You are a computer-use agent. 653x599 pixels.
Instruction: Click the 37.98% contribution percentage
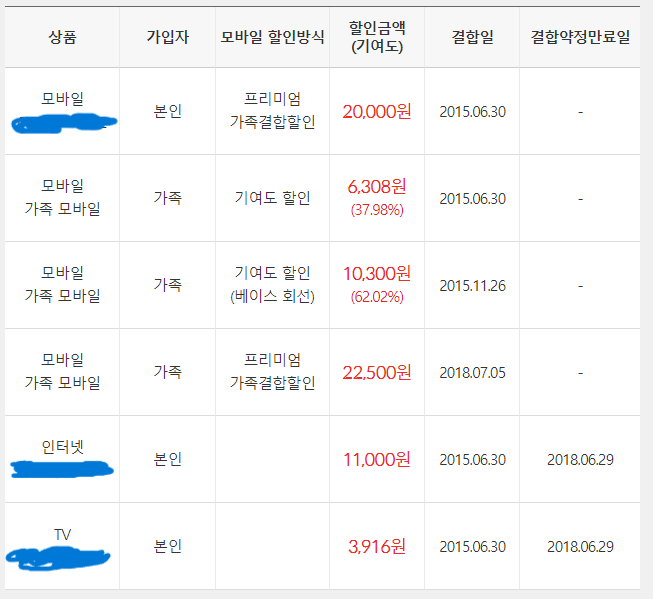pos(377,210)
